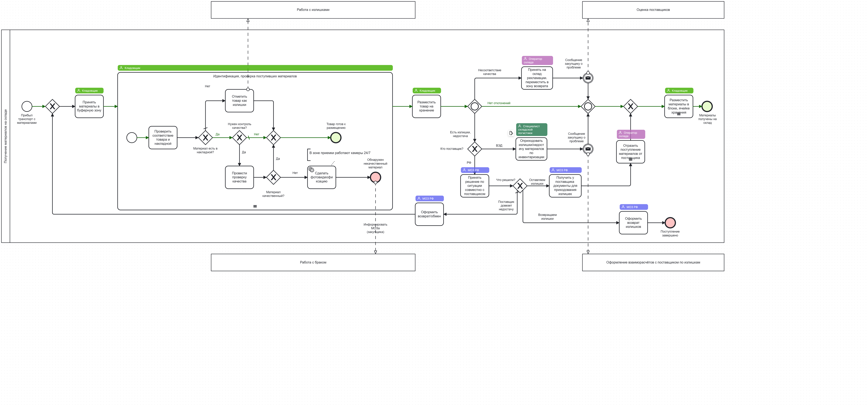
Task: Click the edit-note icon beside Специалист складской логистики
Action: [x=511, y=133]
